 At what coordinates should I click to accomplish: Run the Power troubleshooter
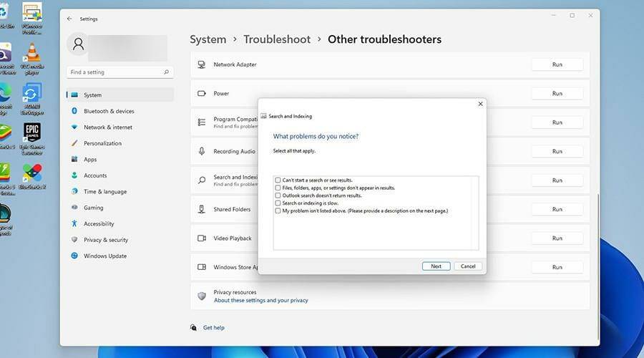[557, 94]
